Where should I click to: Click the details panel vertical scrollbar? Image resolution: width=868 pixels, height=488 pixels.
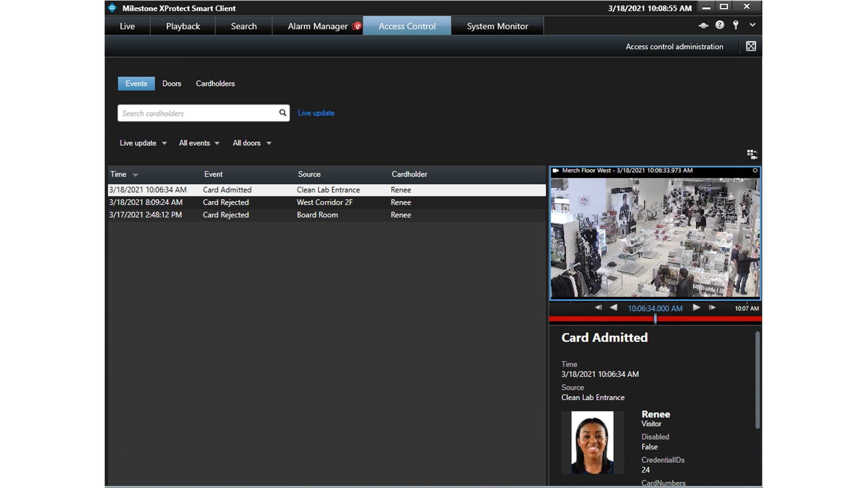pyautogui.click(x=757, y=380)
